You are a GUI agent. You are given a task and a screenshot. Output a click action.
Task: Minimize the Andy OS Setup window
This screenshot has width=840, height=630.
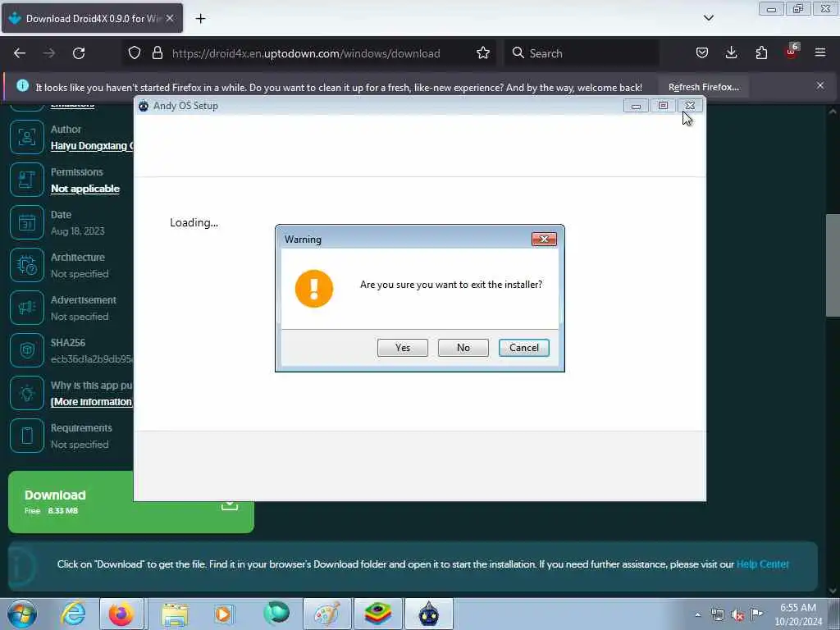point(636,106)
